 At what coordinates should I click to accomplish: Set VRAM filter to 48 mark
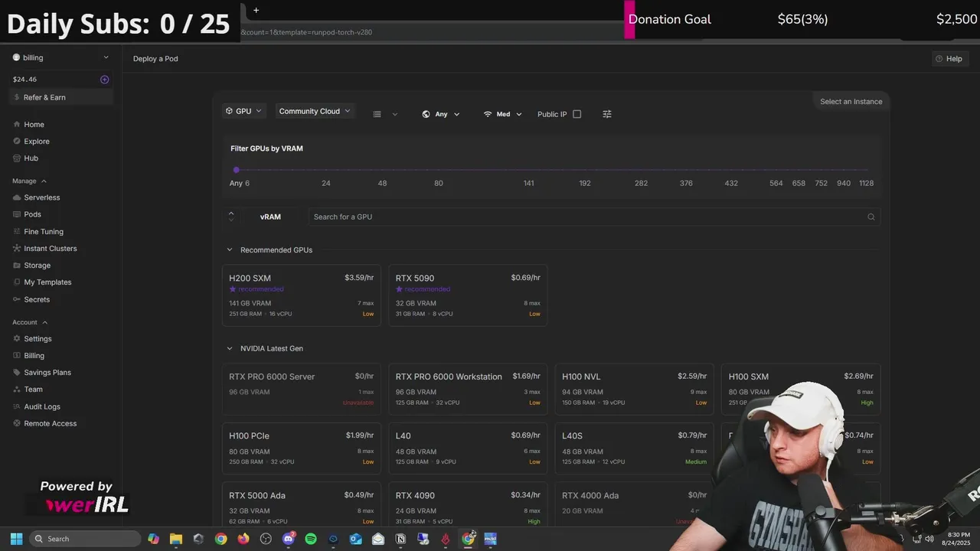point(382,183)
